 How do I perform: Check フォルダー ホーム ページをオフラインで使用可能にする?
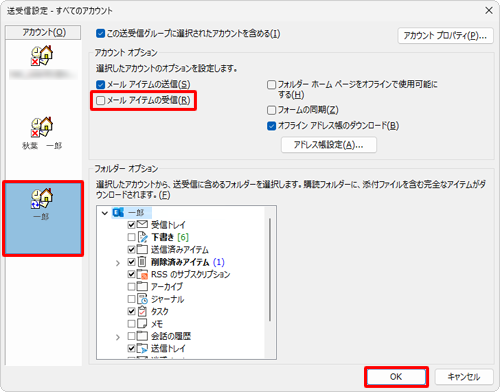(x=271, y=85)
